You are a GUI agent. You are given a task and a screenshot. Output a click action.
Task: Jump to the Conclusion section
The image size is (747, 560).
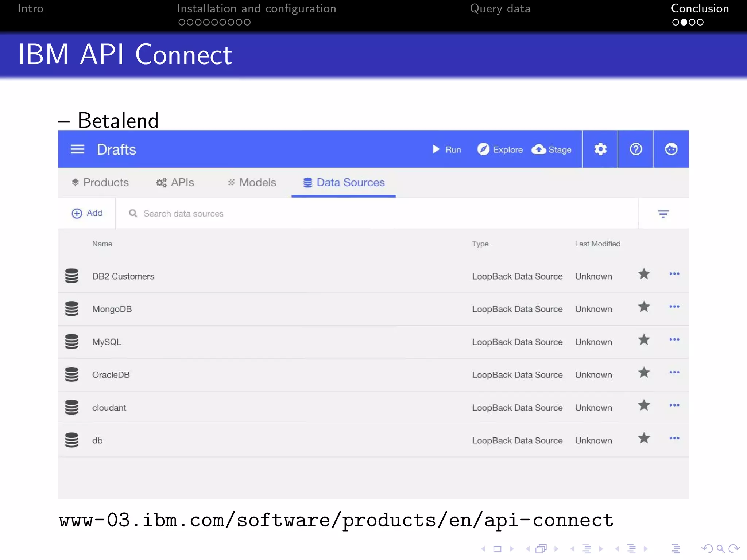(700, 8)
